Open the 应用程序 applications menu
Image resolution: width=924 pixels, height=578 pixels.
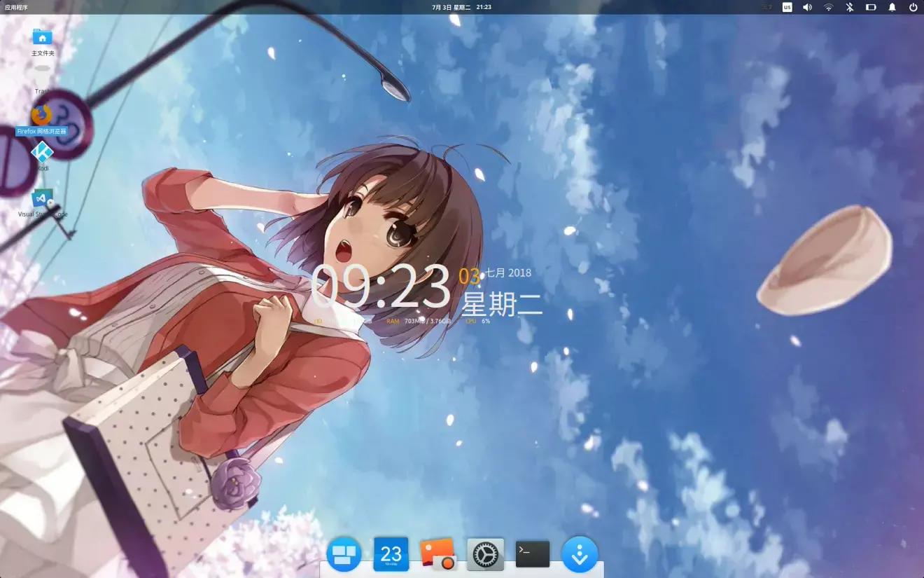pos(16,7)
